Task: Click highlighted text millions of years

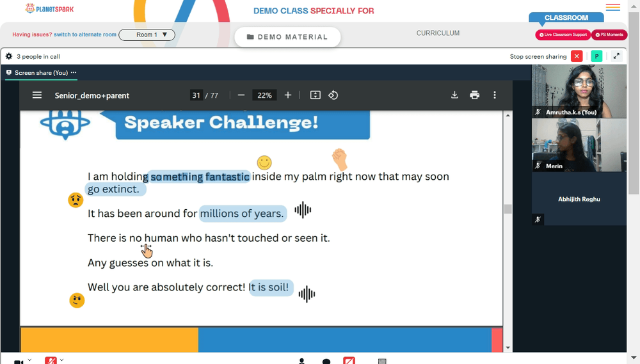Action: tap(243, 214)
